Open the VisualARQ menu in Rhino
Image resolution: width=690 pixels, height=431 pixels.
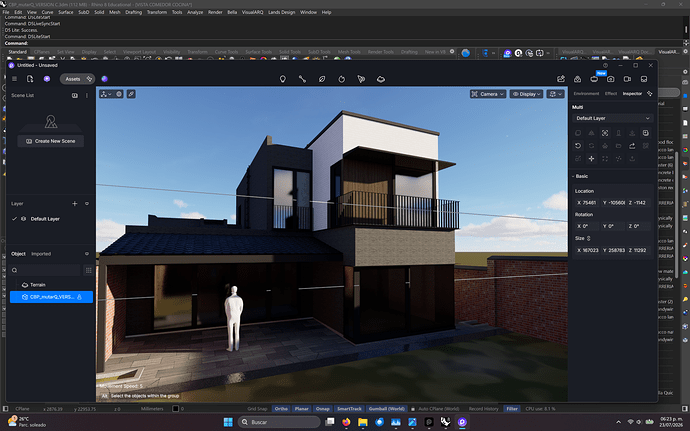tap(253, 12)
